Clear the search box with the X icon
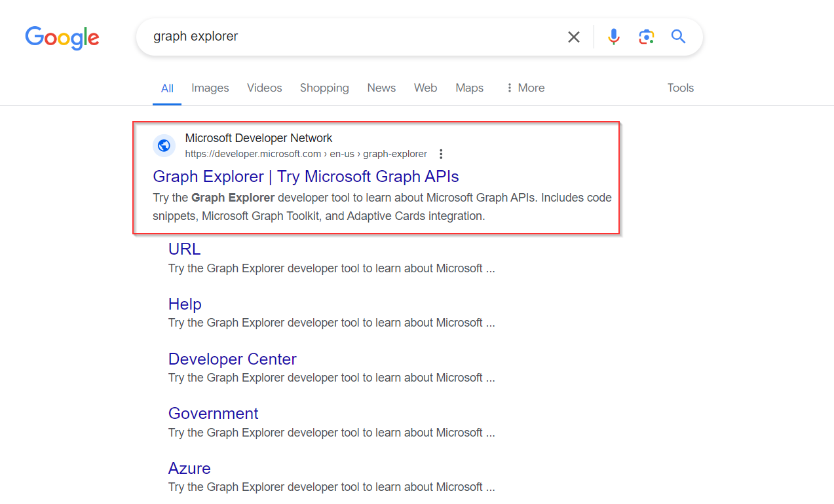Image resolution: width=834 pixels, height=504 pixels. [574, 37]
